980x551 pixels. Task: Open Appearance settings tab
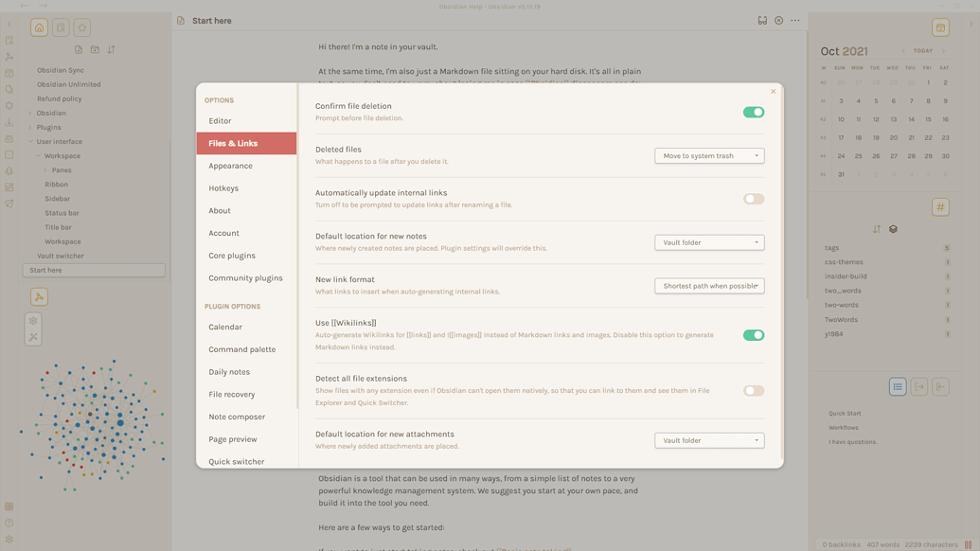pos(246,166)
